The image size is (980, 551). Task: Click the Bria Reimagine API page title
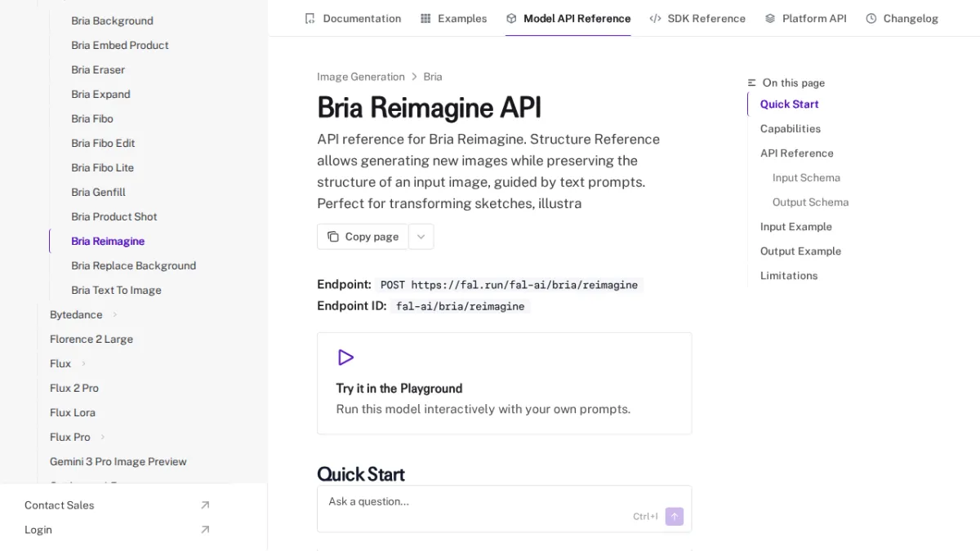coord(429,108)
